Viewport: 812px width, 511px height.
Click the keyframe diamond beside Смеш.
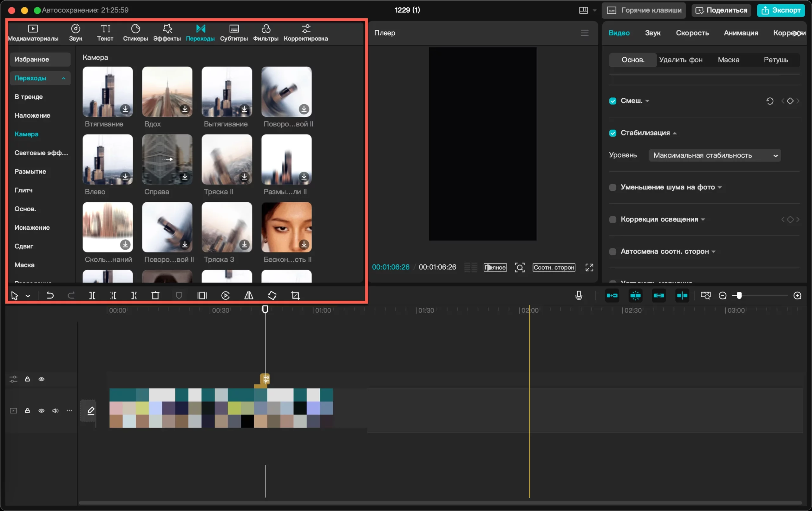(x=790, y=101)
